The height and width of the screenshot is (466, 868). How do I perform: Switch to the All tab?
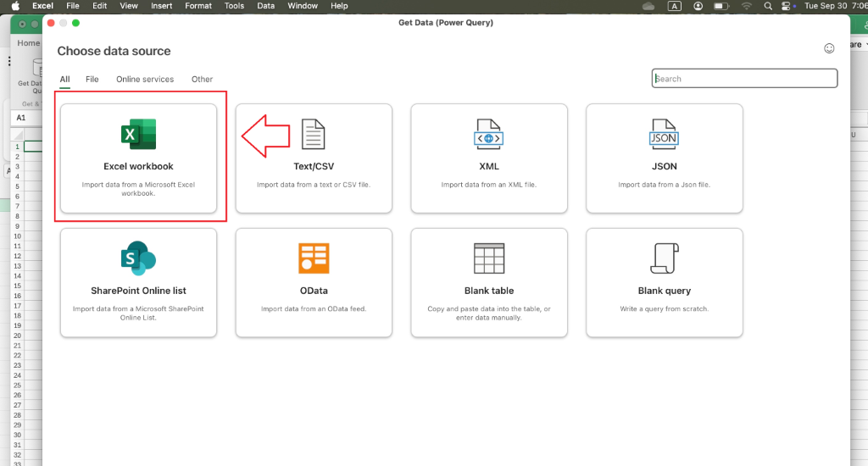(x=64, y=79)
